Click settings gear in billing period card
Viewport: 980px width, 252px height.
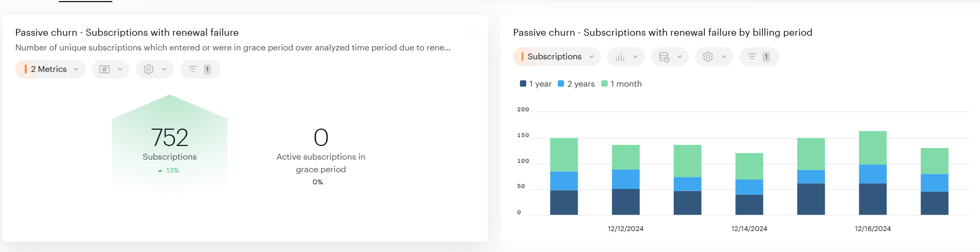[x=708, y=57]
